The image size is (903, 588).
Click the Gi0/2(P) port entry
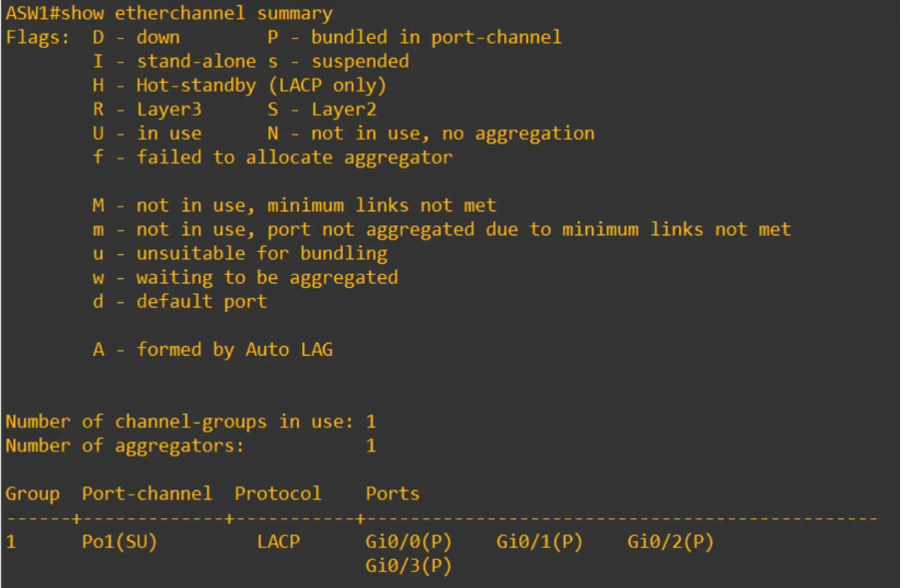click(x=671, y=542)
